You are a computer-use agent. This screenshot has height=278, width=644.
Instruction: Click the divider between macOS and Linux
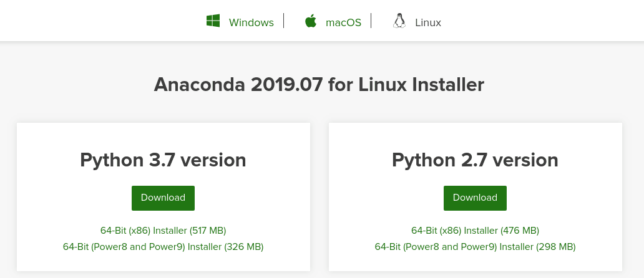pos(371,21)
